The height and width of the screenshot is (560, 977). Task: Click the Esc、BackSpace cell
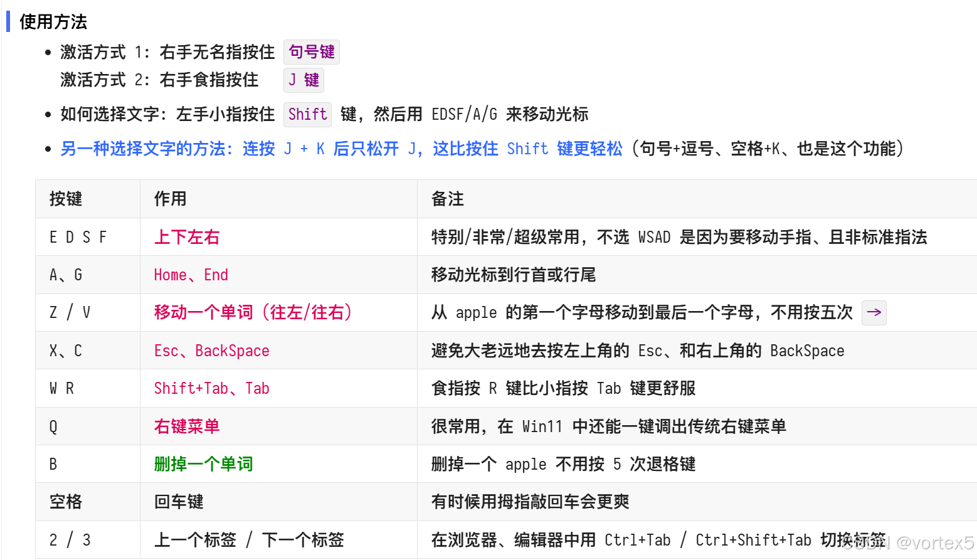pos(278,351)
